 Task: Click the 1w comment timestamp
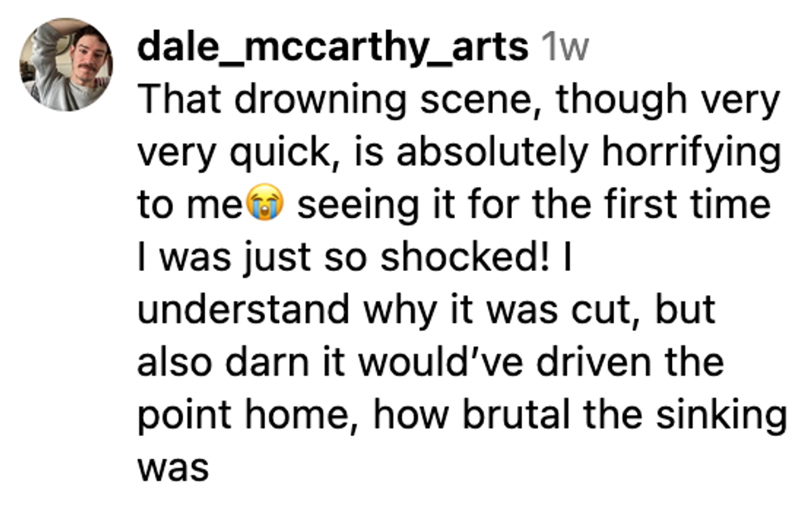(x=563, y=48)
